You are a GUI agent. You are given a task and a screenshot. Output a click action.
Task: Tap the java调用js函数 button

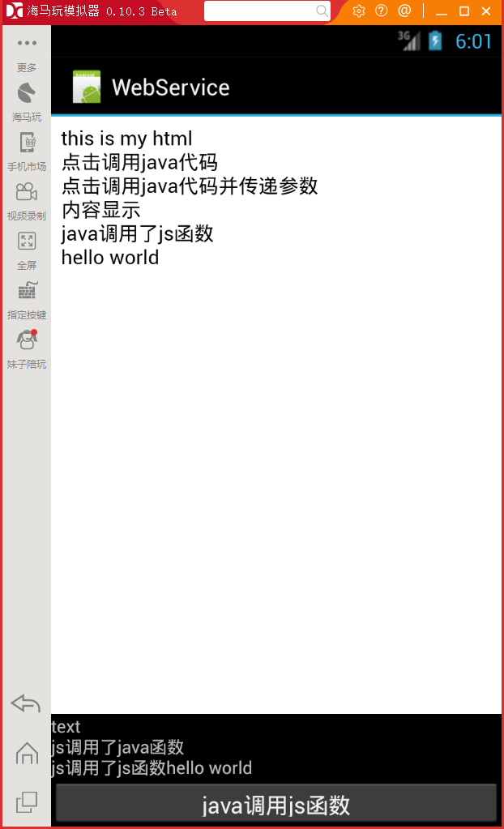276,805
